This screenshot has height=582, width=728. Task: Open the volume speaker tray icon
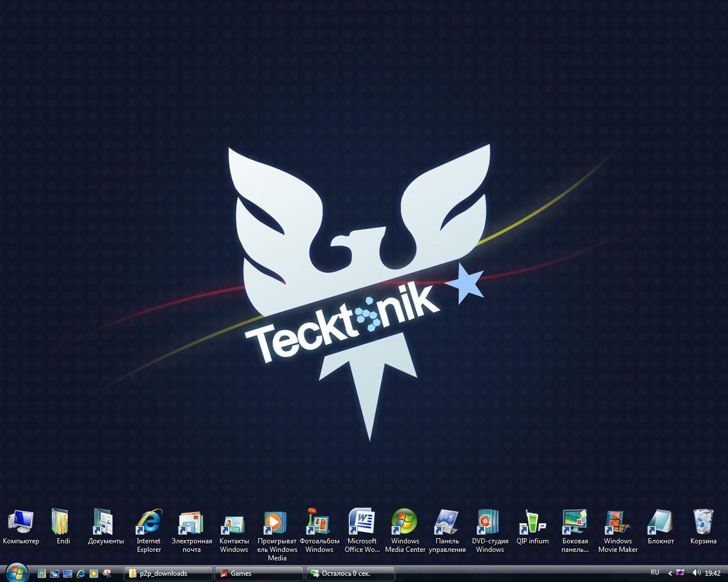(x=696, y=573)
